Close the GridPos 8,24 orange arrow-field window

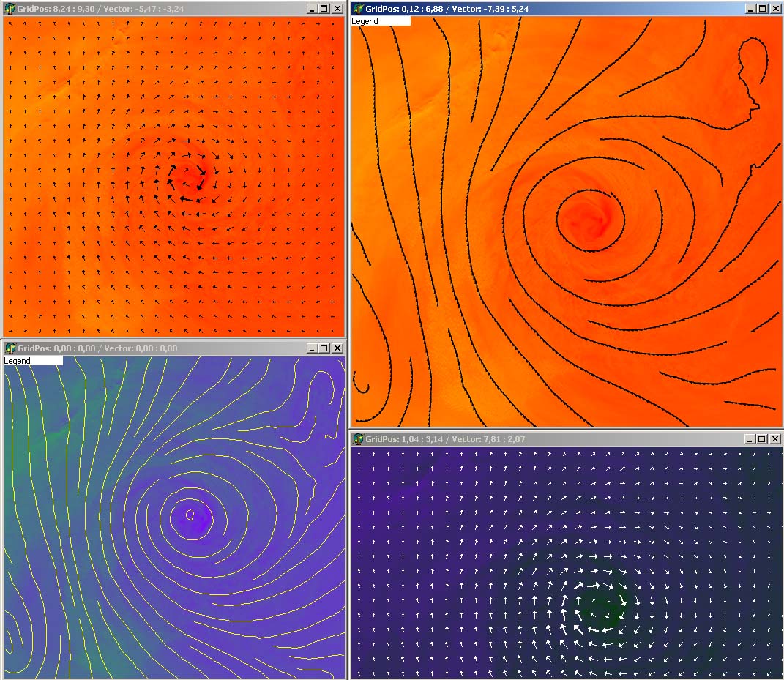[x=337, y=9]
